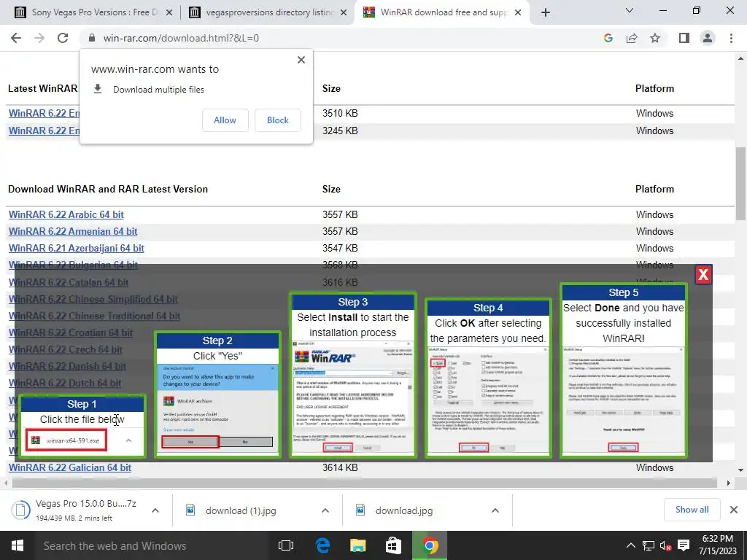Open a new browser tab

point(546,12)
